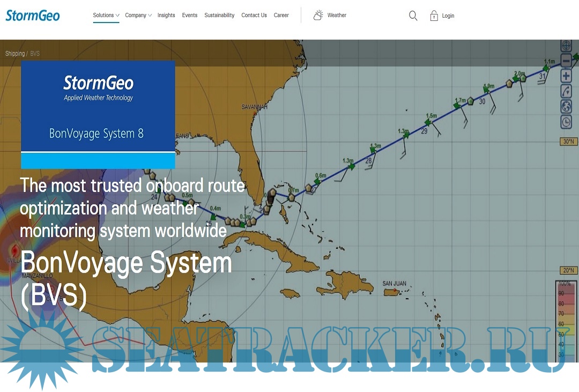
Task: Click the BonVoyage System 8 banner image
Action: (98, 114)
